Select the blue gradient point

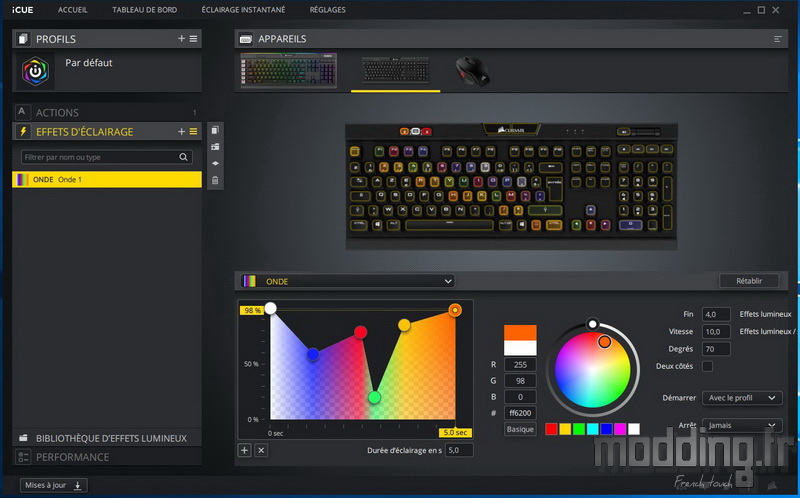click(313, 355)
